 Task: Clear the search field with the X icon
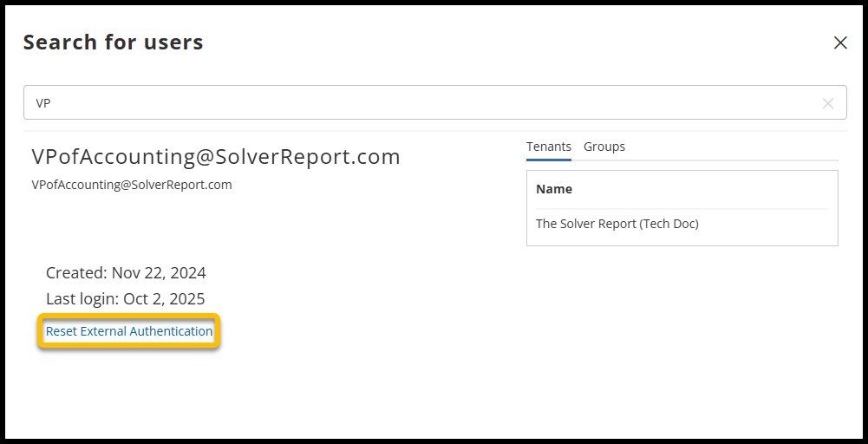pyautogui.click(x=827, y=103)
